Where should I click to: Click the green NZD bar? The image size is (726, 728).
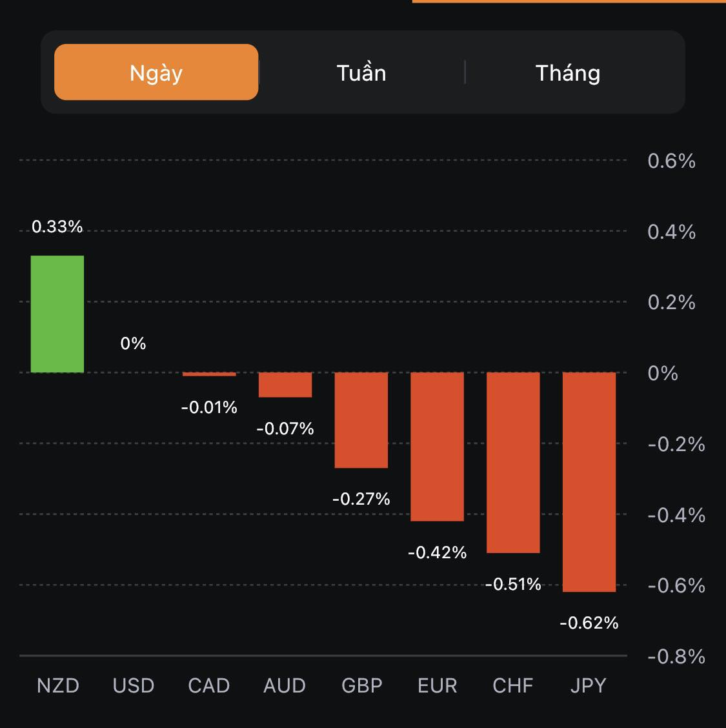pos(57,314)
